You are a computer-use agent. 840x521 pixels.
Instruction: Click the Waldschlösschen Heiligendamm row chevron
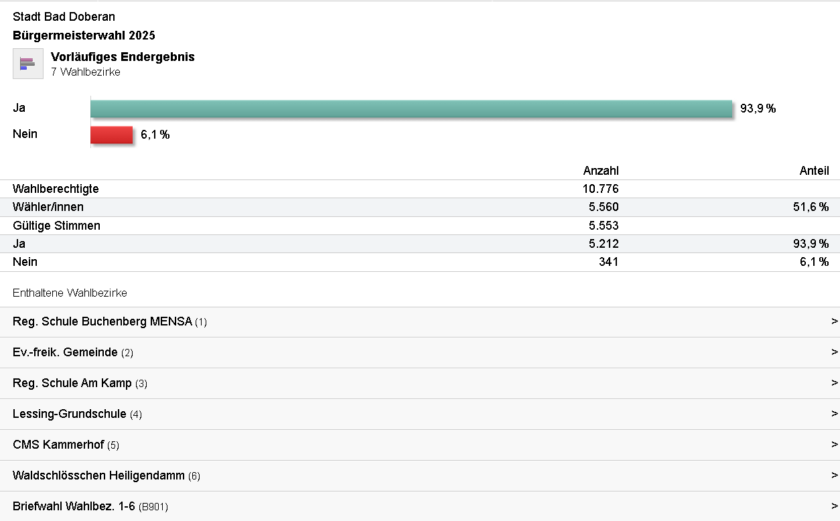coord(833,476)
